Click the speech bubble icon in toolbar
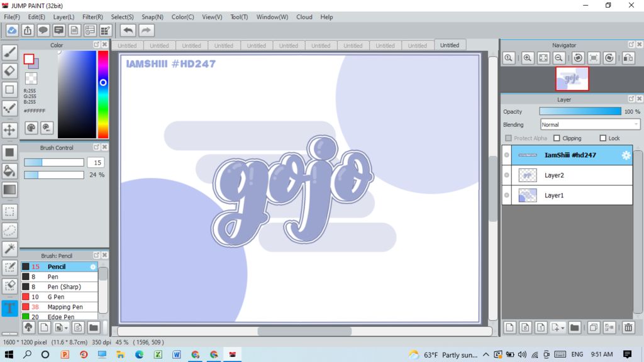Viewport: 644px width, 362px height. click(43, 30)
